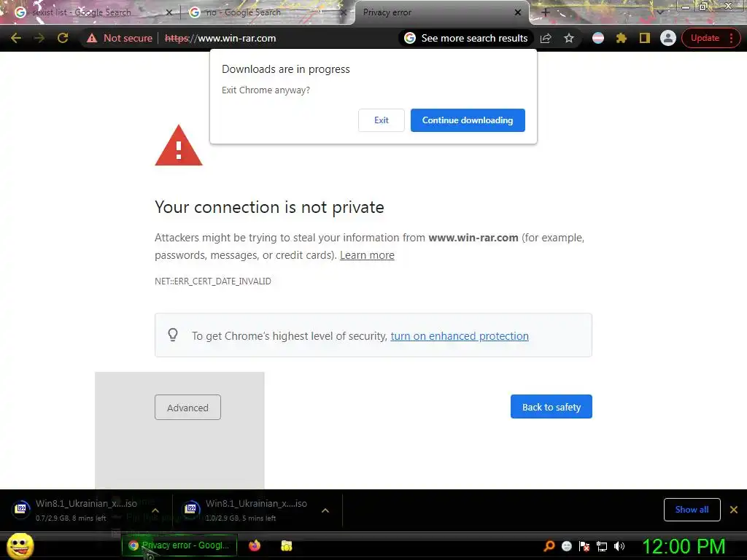747x560 pixels.
Task: Open a new tab with the plus button
Action: [x=546, y=12]
